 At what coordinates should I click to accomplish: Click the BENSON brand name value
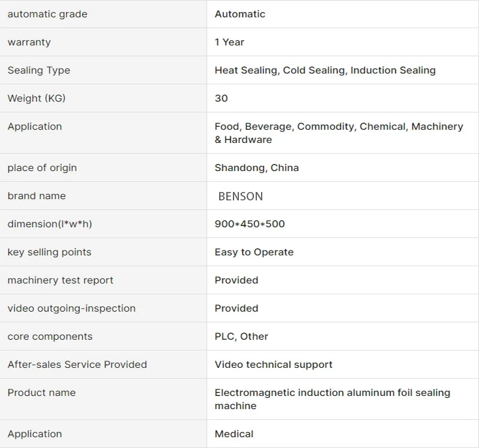pos(241,196)
